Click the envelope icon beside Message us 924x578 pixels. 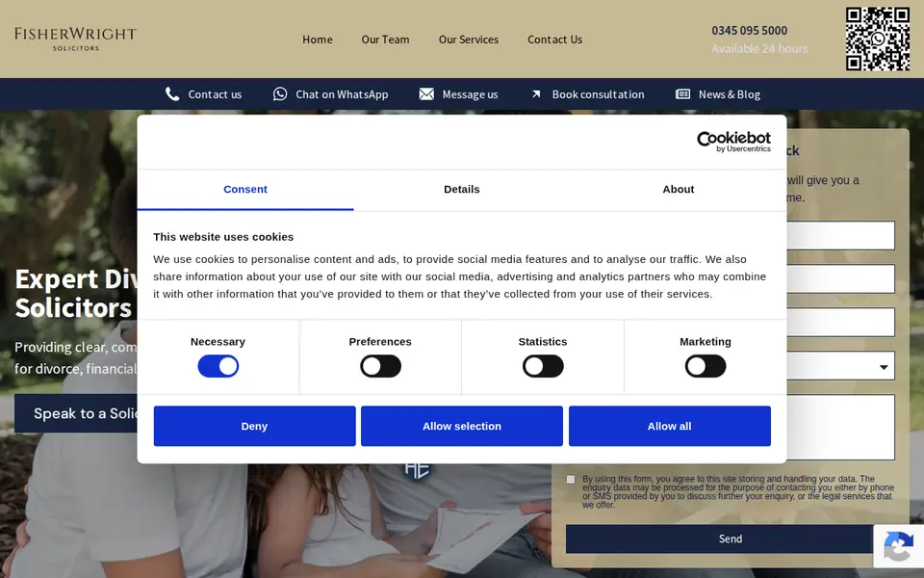pyautogui.click(x=426, y=94)
